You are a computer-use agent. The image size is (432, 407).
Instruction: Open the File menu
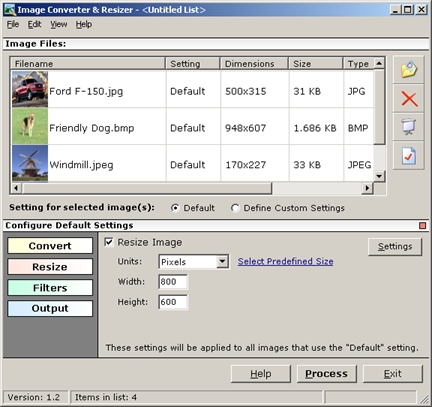point(13,24)
